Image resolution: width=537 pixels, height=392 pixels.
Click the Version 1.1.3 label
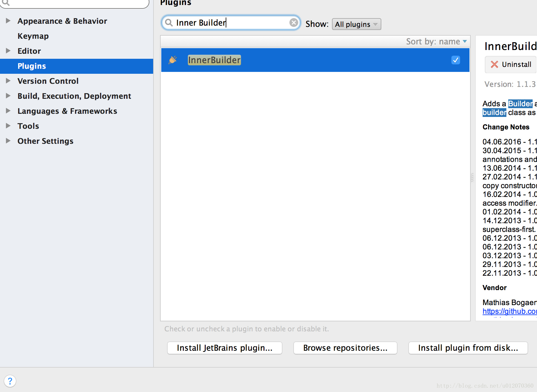click(510, 84)
